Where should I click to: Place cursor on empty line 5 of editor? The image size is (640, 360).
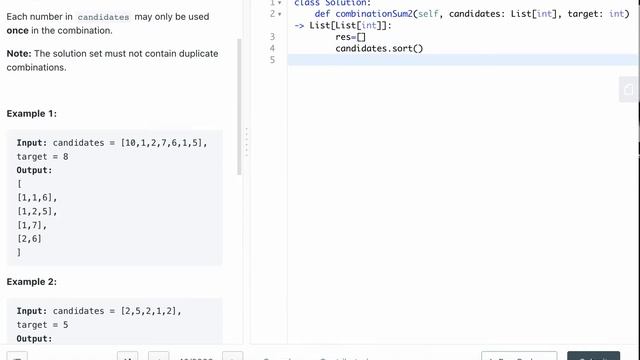[x=463, y=60]
